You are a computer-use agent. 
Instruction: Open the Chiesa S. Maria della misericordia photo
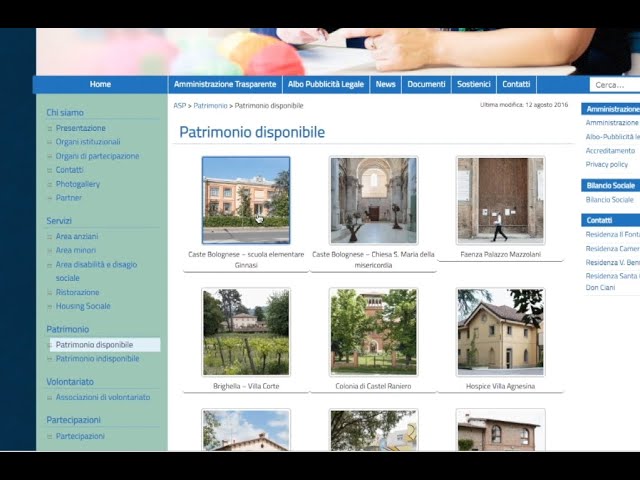[x=373, y=200]
